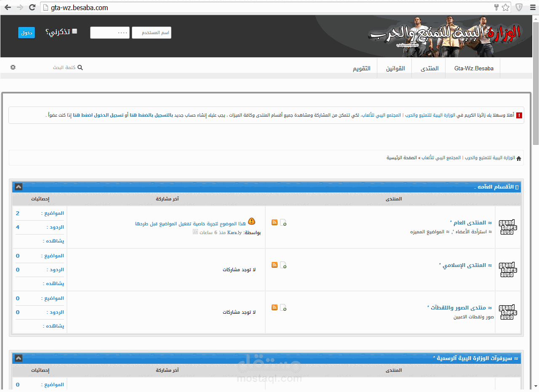Click the browser forward arrow

click(20, 7)
